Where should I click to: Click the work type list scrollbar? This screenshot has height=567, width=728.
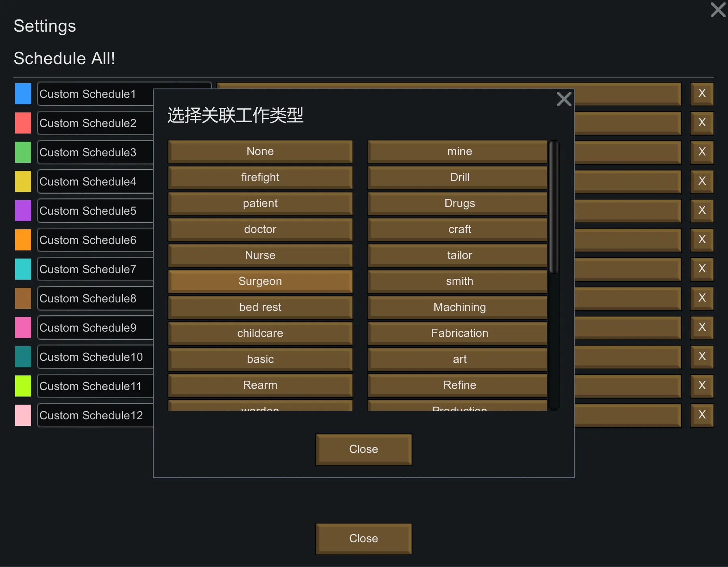tap(554, 207)
